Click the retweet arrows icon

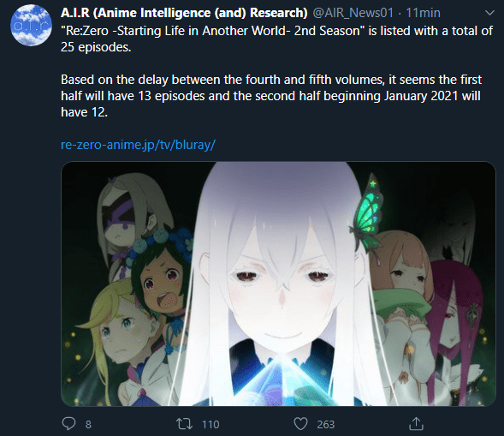click(185, 424)
